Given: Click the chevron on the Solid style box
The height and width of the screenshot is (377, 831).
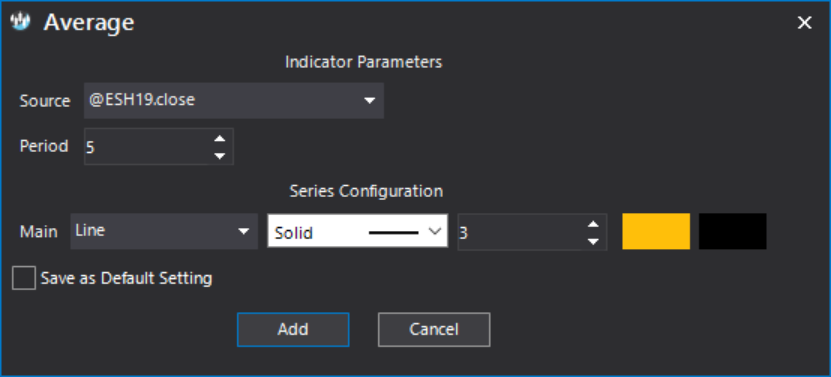Looking at the screenshot, I should [435, 232].
